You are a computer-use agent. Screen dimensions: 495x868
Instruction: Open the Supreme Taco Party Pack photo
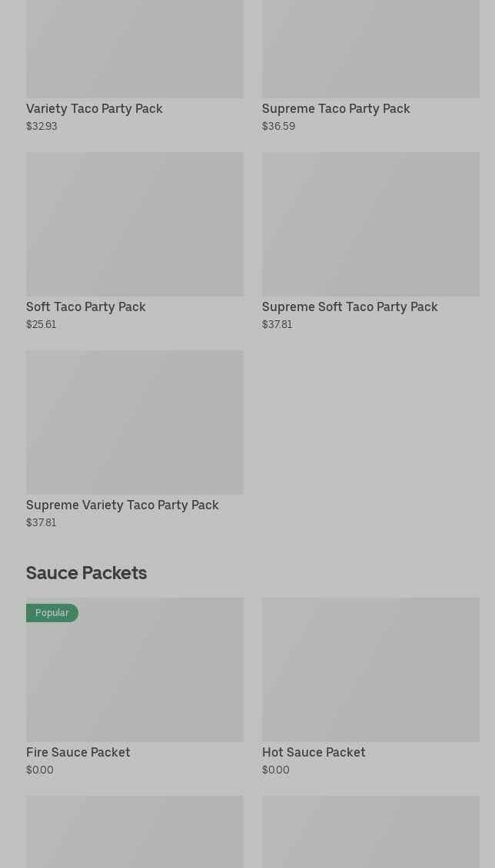tap(370, 48)
